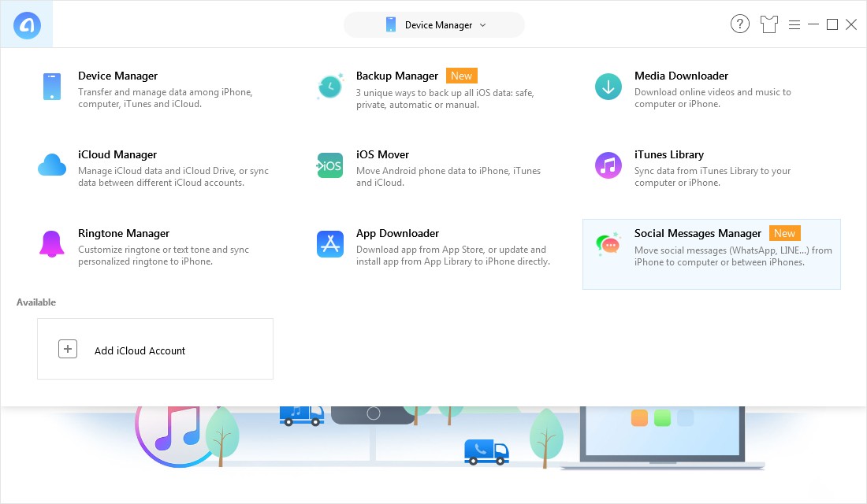Click the App Downloader App Store icon
867x504 pixels.
coord(330,244)
